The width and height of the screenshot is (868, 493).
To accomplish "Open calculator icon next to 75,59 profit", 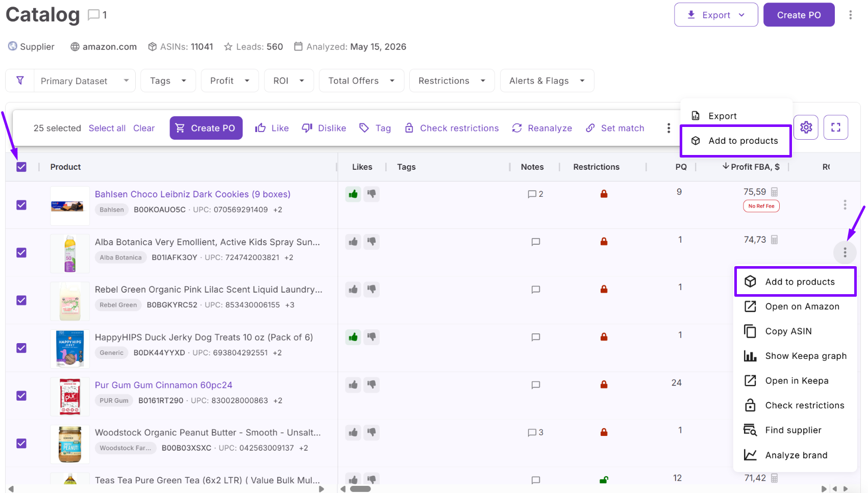I will [774, 192].
